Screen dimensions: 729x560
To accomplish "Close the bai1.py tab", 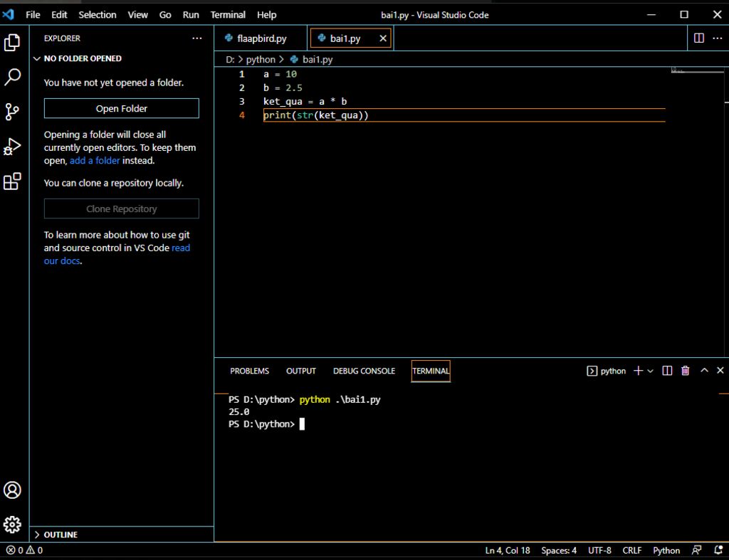I will (383, 38).
